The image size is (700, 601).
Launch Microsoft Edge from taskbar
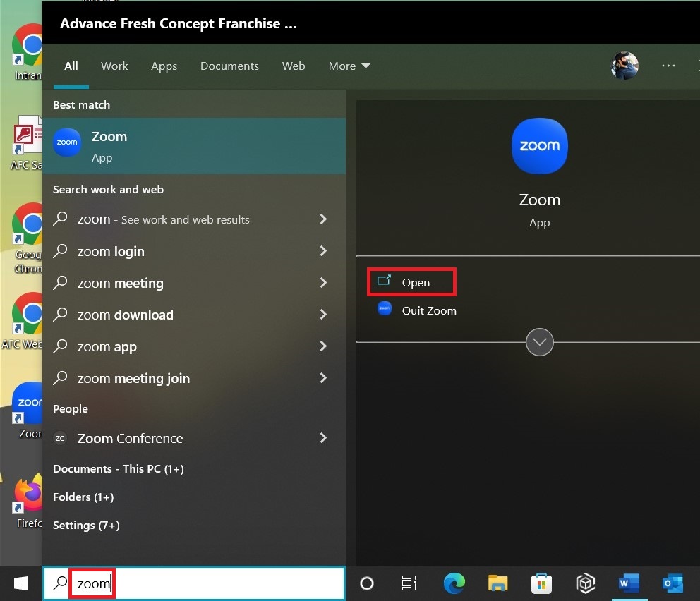click(454, 583)
